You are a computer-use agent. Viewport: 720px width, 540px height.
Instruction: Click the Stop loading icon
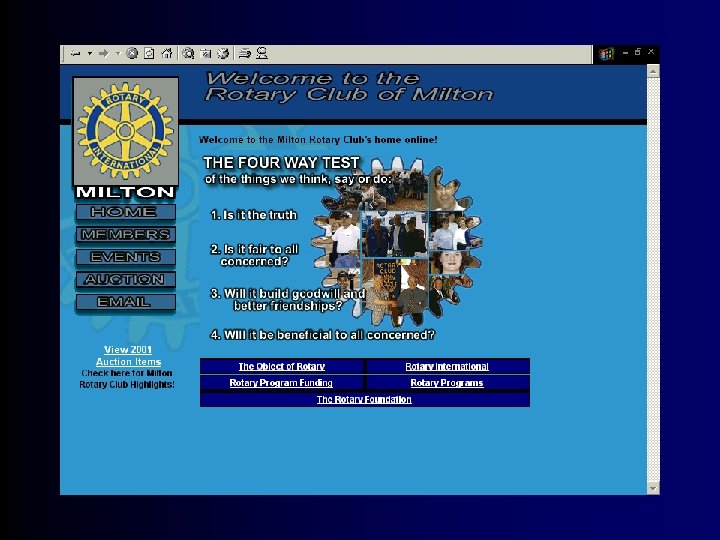coord(132,54)
